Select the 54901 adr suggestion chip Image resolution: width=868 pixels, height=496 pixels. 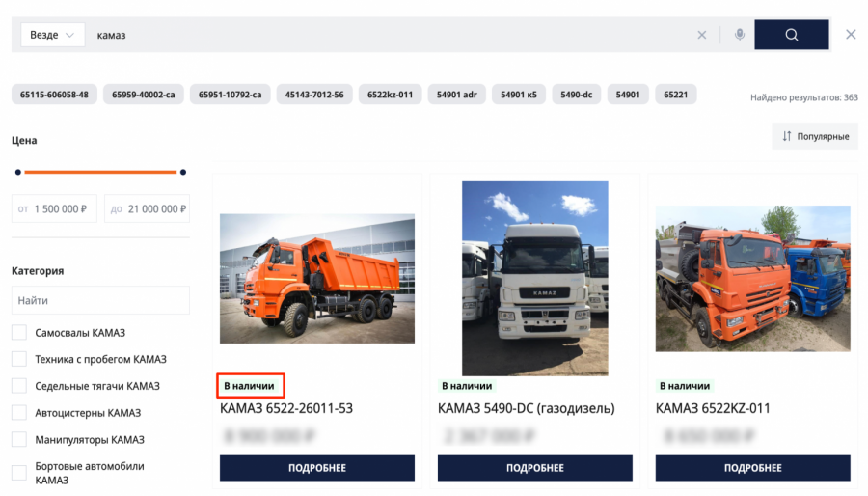point(457,95)
